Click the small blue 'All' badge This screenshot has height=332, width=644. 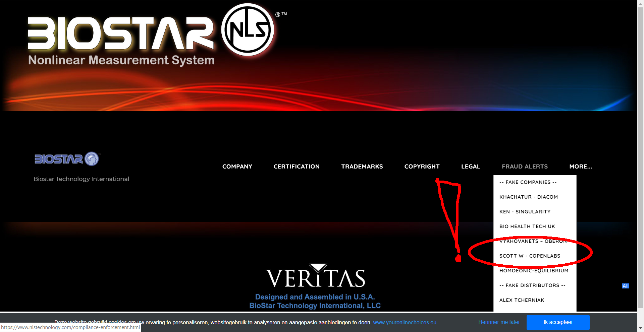(625, 286)
